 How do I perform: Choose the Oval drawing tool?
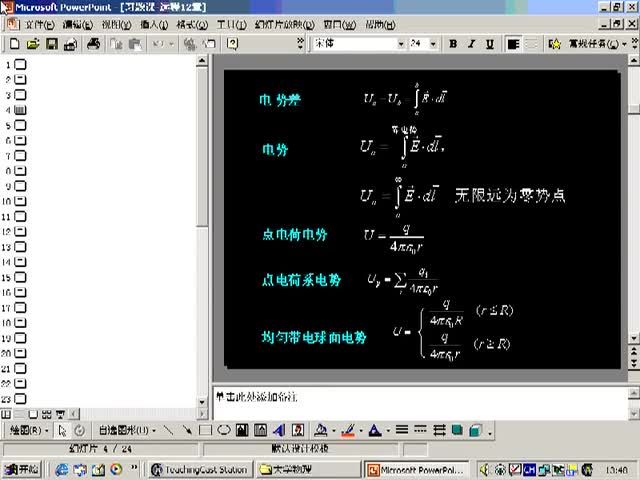tap(224, 430)
